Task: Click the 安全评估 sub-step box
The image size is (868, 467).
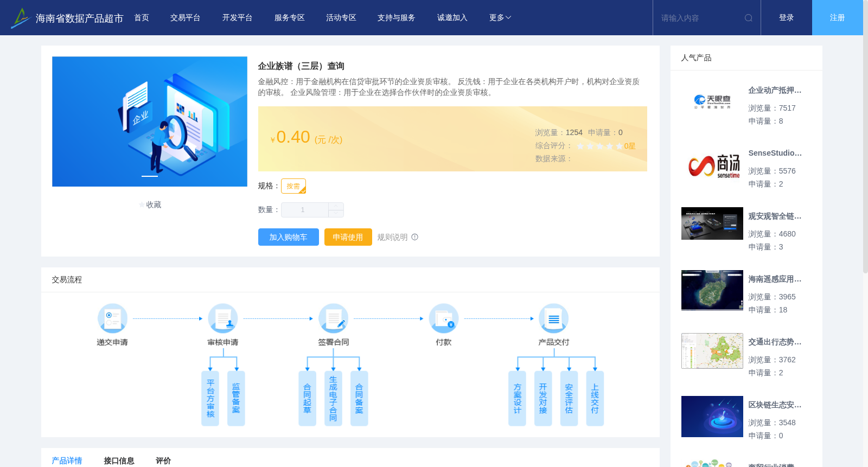Action: 569,399
